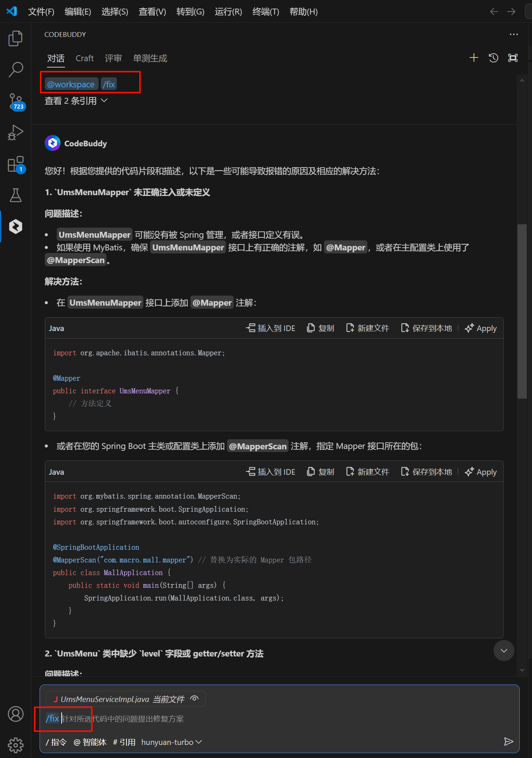This screenshot has height=758, width=532.
Task: Send the message with arrow icon
Action: click(508, 742)
